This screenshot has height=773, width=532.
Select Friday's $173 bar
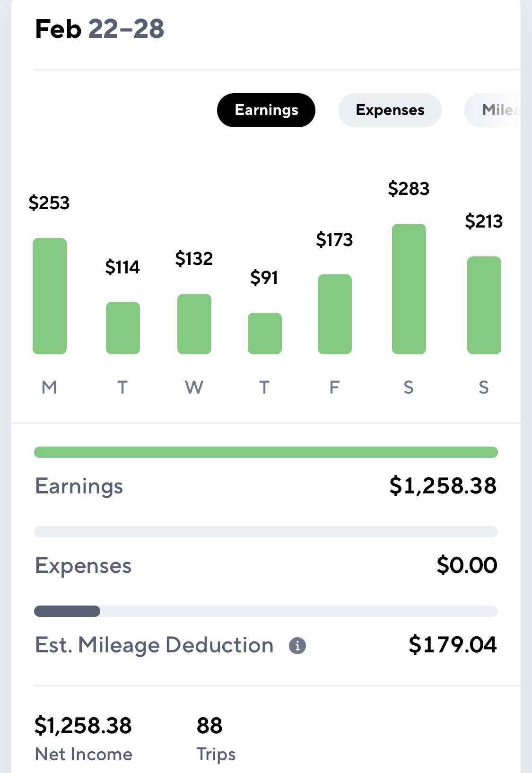point(335,314)
